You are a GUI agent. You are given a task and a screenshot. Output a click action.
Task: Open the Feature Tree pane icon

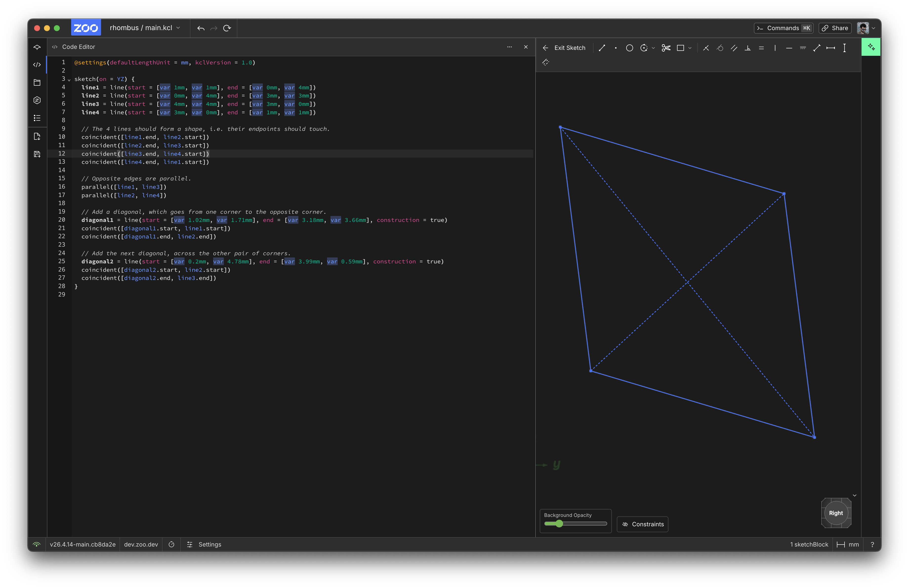[37, 47]
